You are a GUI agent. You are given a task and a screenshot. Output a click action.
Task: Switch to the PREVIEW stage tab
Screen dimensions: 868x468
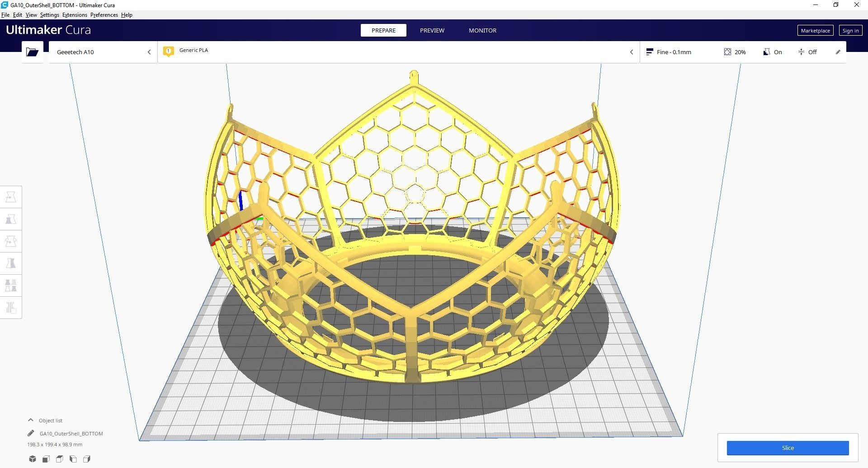(x=432, y=30)
